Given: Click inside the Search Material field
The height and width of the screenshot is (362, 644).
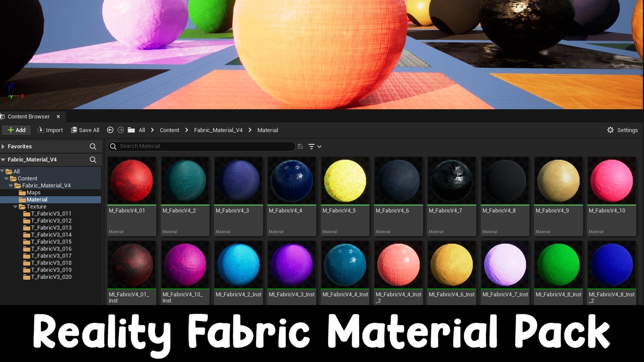Looking at the screenshot, I should pos(201,146).
